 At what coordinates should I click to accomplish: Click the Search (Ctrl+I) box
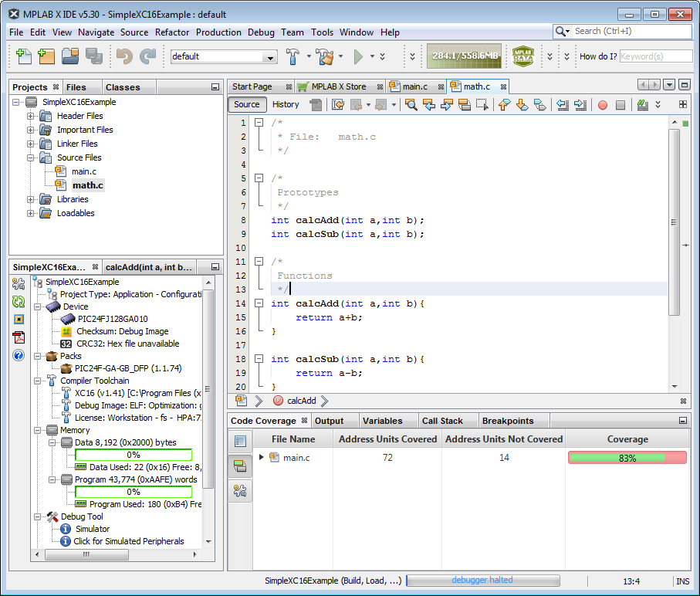(x=622, y=31)
